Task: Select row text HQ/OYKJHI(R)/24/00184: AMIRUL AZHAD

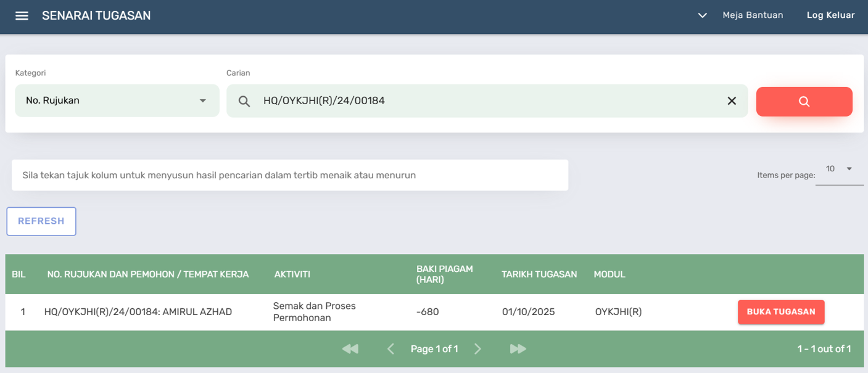Action: coord(138,312)
